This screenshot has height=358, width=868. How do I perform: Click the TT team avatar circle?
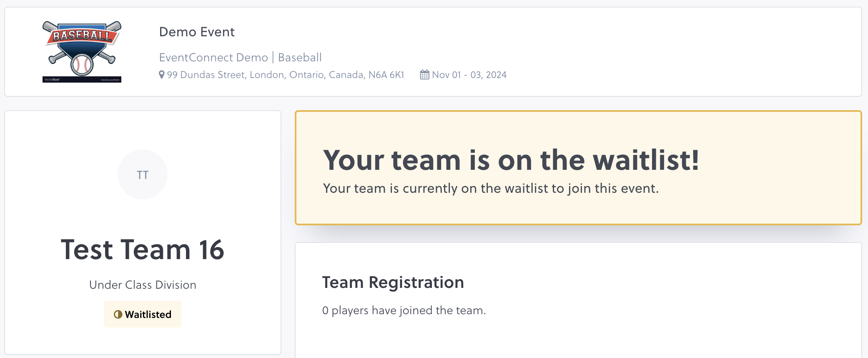(x=143, y=174)
